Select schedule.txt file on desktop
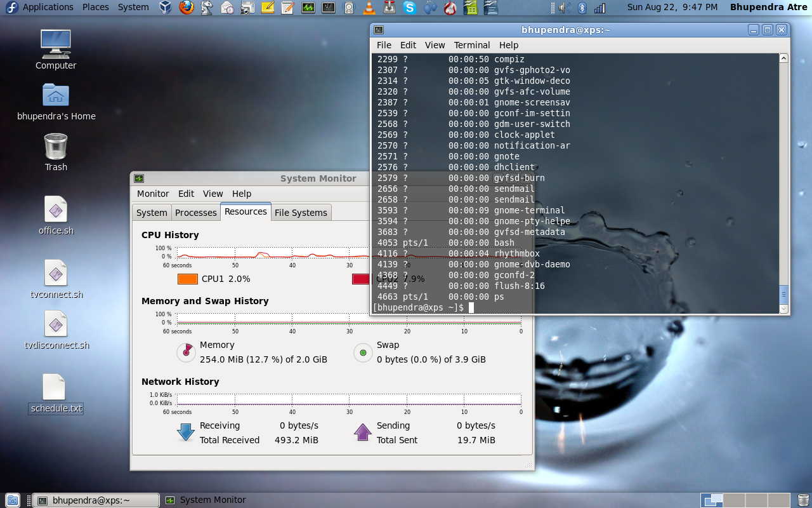This screenshot has height=508, width=812. [x=56, y=394]
